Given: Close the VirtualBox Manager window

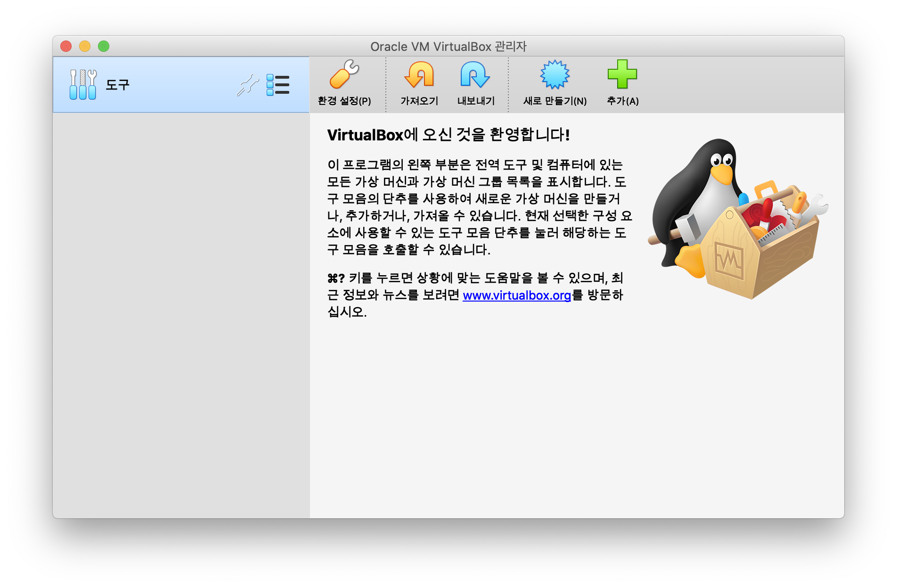Looking at the screenshot, I should [x=66, y=46].
